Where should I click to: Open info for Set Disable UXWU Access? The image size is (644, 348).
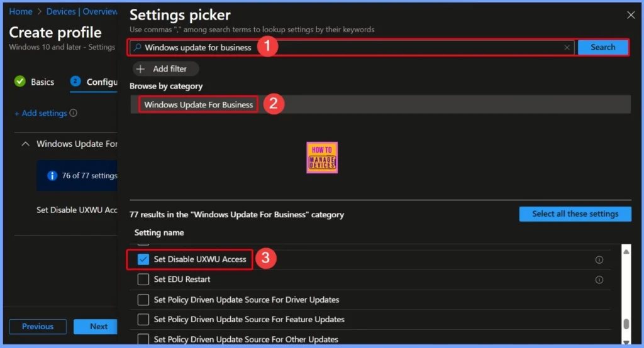(599, 260)
